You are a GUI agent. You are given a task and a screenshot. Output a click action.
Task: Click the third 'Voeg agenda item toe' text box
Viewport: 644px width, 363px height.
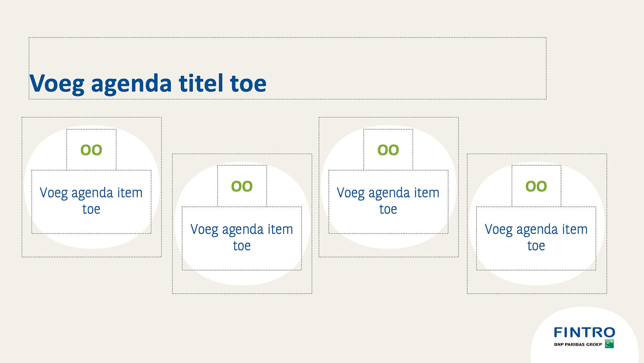[x=388, y=202]
